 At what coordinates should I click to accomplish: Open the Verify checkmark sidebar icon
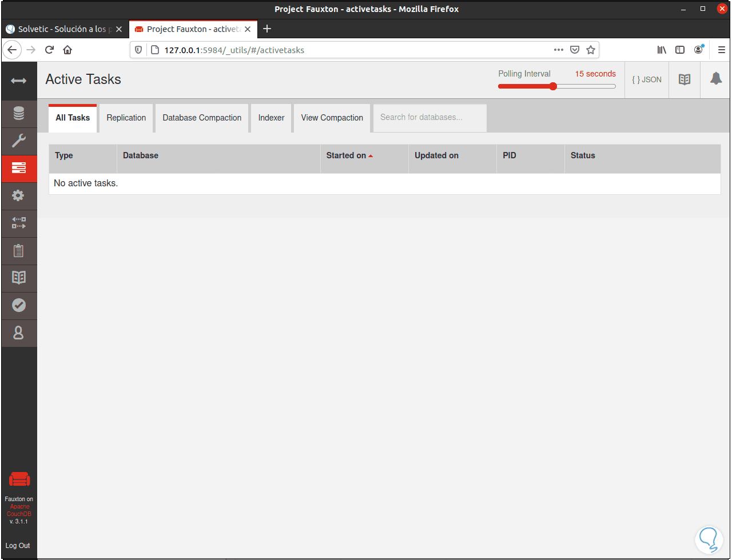pos(19,306)
